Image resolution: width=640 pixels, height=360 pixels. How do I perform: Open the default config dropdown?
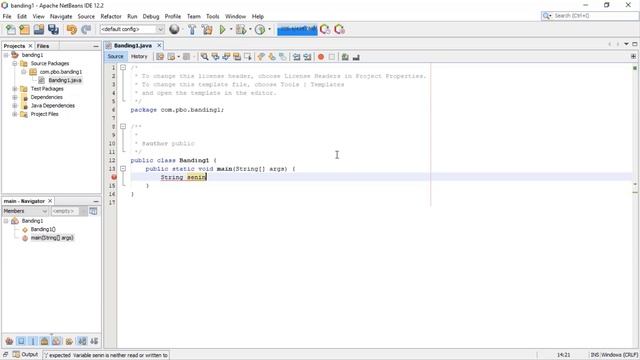pyautogui.click(x=160, y=29)
